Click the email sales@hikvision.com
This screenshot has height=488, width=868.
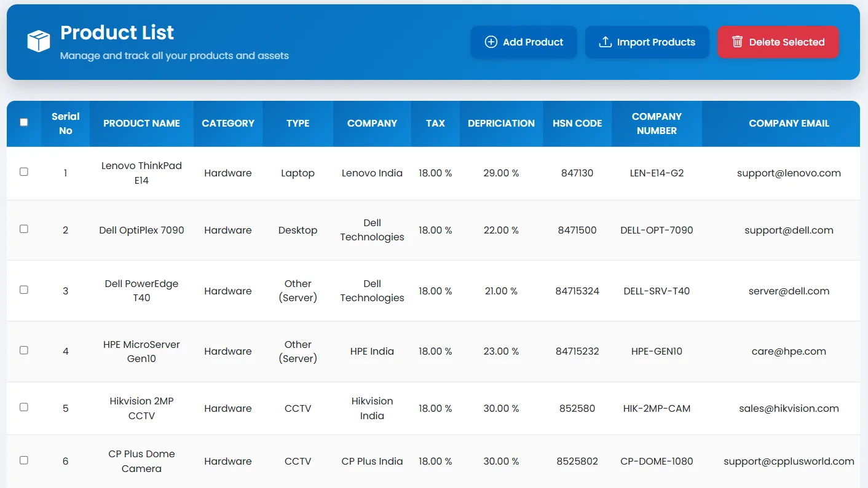tap(789, 409)
